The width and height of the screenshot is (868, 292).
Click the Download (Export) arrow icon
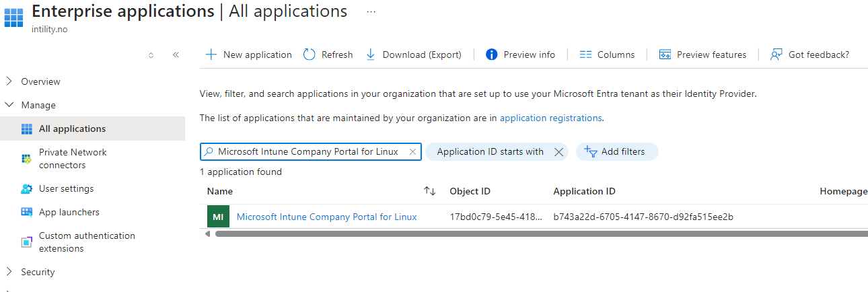[x=371, y=54]
